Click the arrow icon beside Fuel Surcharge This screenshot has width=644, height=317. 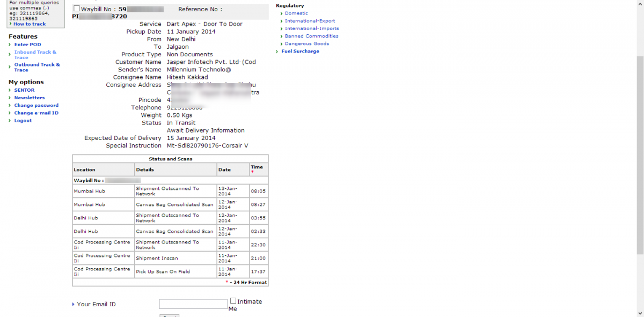tap(277, 51)
